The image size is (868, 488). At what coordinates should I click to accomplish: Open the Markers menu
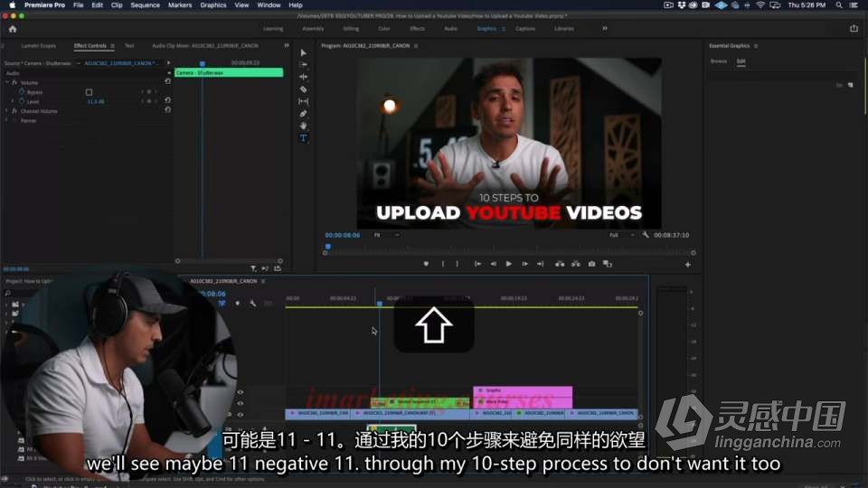coord(180,5)
